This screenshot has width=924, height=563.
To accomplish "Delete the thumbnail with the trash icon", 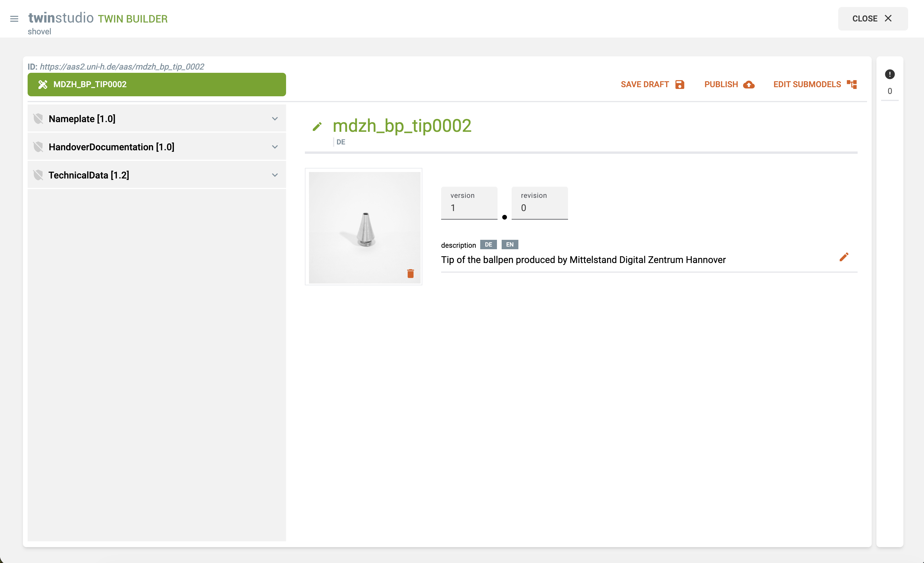I will 410,274.
